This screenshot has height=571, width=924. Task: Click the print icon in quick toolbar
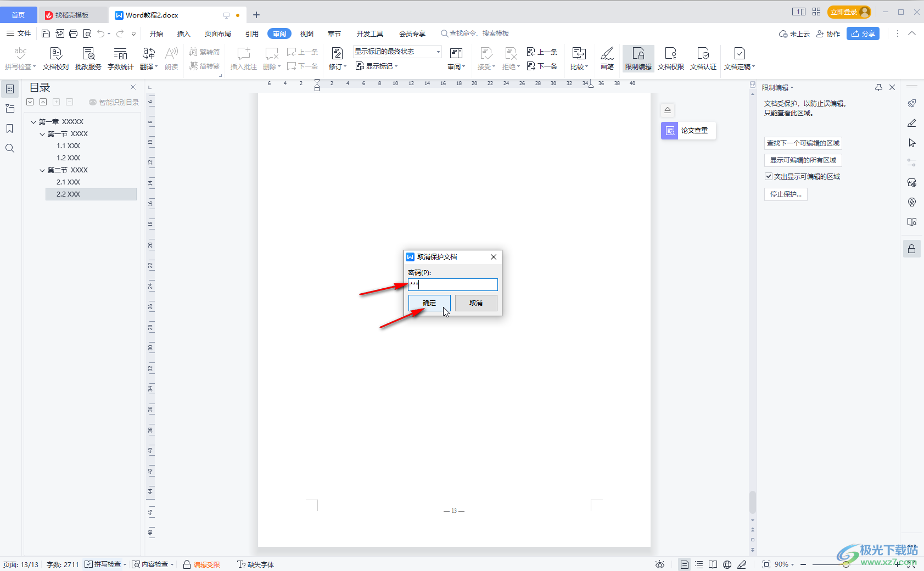pyautogui.click(x=74, y=33)
